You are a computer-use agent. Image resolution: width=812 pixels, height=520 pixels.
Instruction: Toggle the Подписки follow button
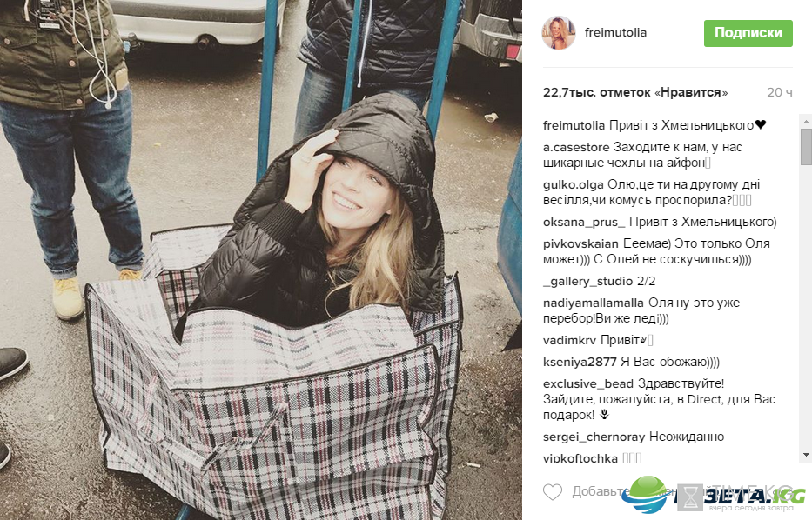(x=748, y=33)
